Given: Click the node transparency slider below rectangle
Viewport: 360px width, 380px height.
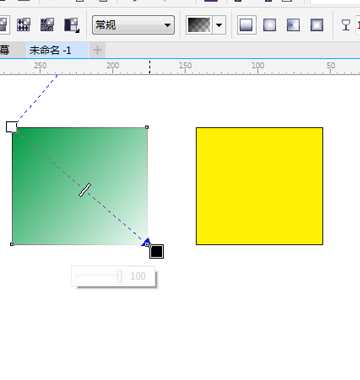Looking at the screenshot, I should pyautogui.click(x=99, y=276).
